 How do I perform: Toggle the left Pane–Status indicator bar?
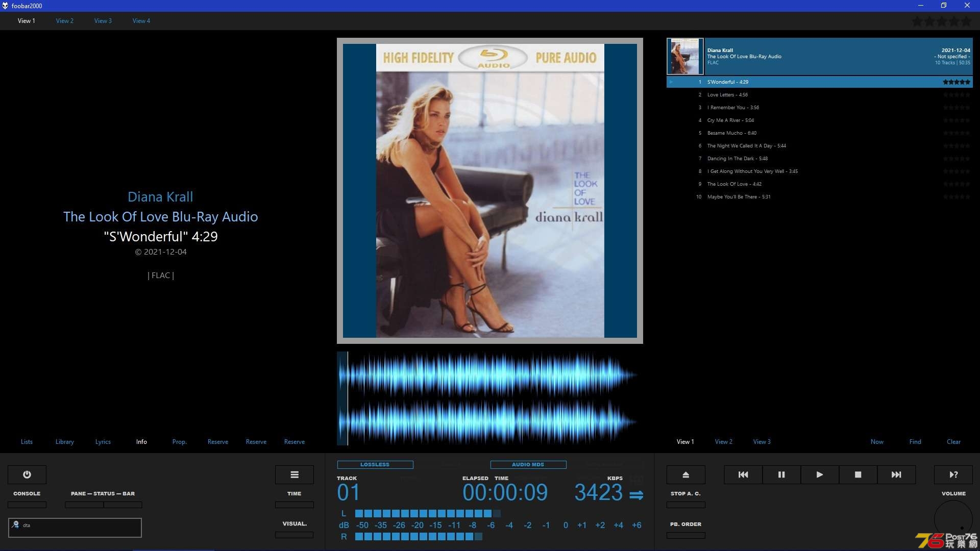[x=84, y=505]
